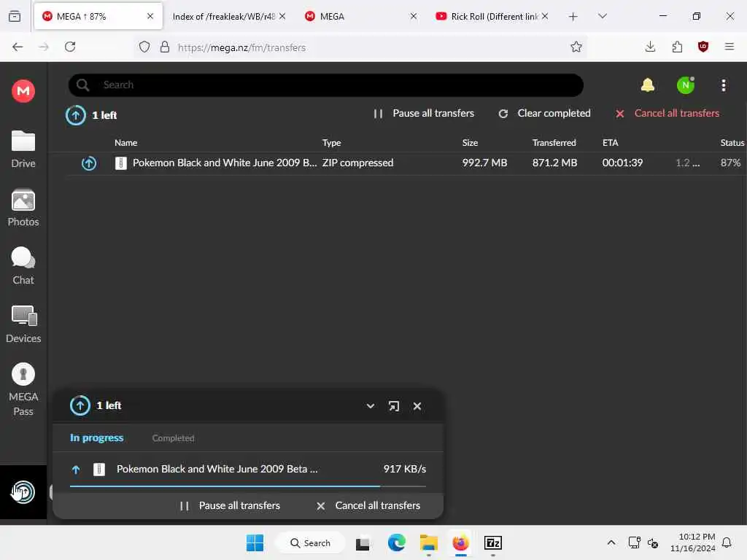
Task: Switch to the second MEGA browser tab
Action: coord(360,16)
